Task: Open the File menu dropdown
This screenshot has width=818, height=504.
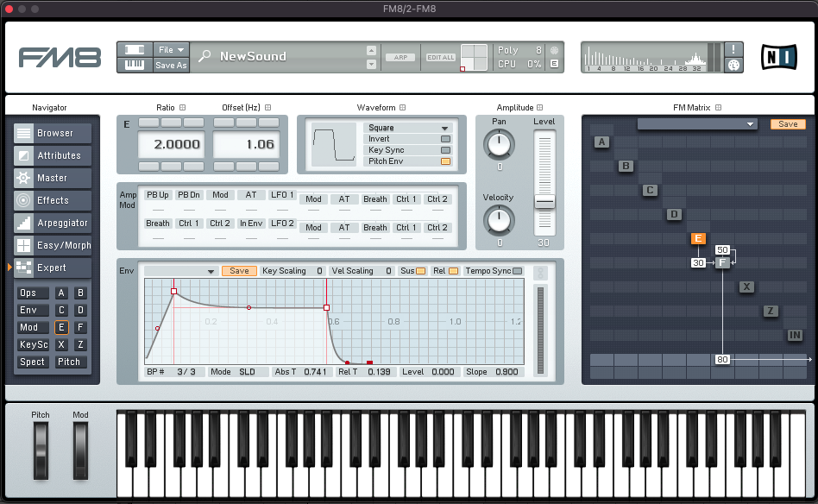Action: (171, 50)
